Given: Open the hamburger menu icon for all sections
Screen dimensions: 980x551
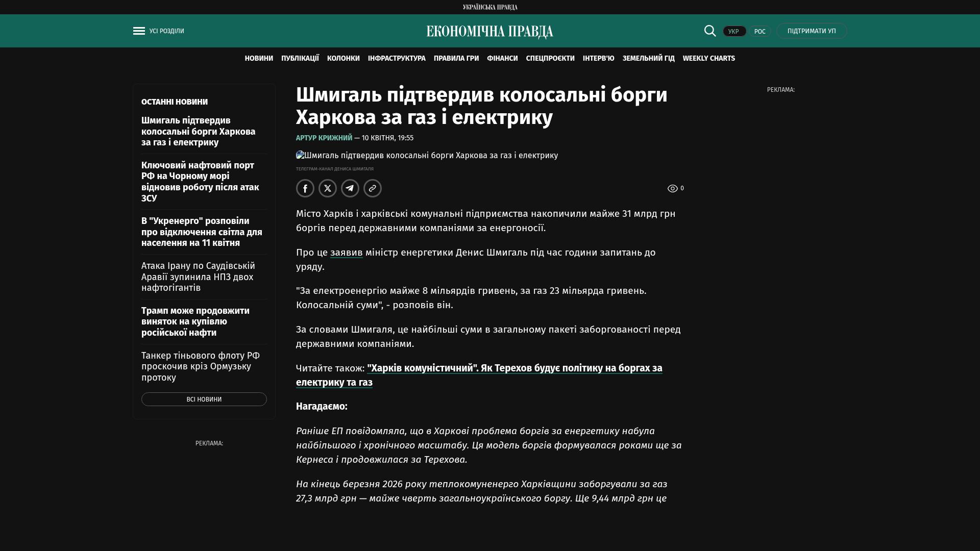Looking at the screenshot, I should pos(139,31).
